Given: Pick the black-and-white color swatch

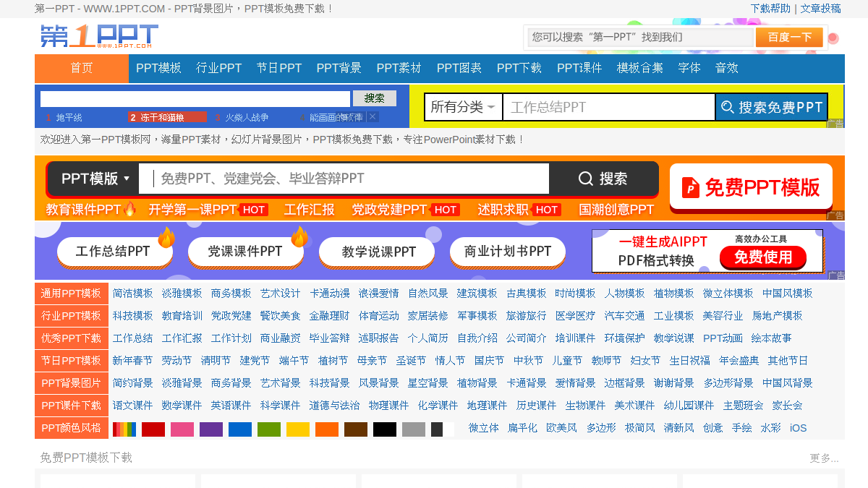Looking at the screenshot, I should 443,429.
